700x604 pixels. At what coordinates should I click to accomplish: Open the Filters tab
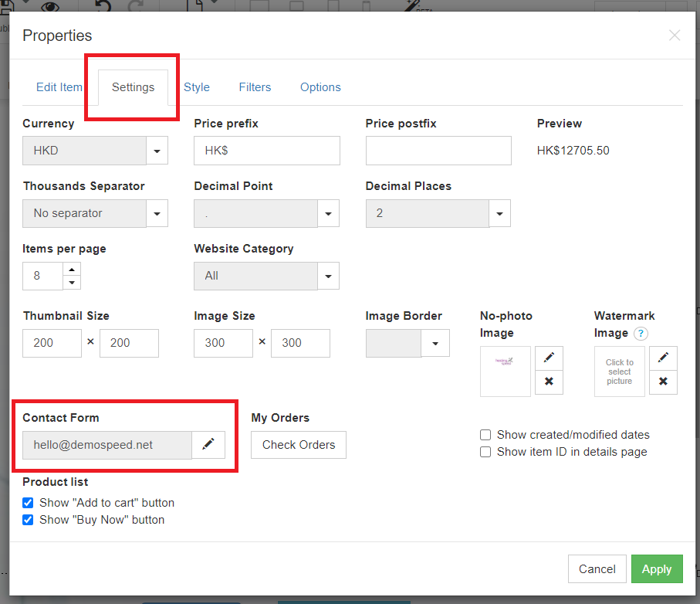[x=255, y=87]
